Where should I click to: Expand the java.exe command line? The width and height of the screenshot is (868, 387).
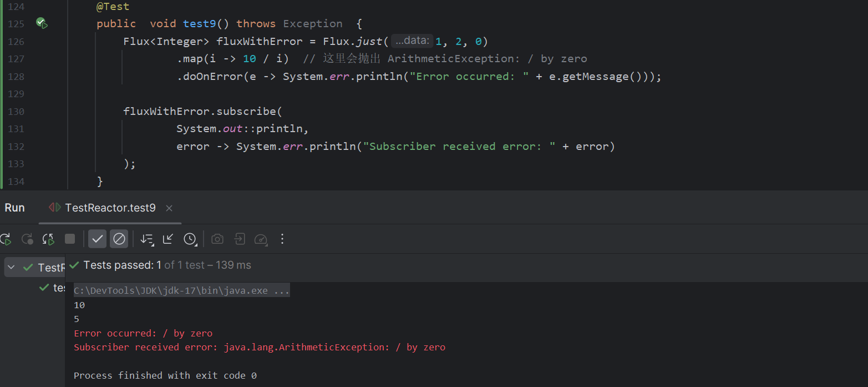pyautogui.click(x=181, y=291)
